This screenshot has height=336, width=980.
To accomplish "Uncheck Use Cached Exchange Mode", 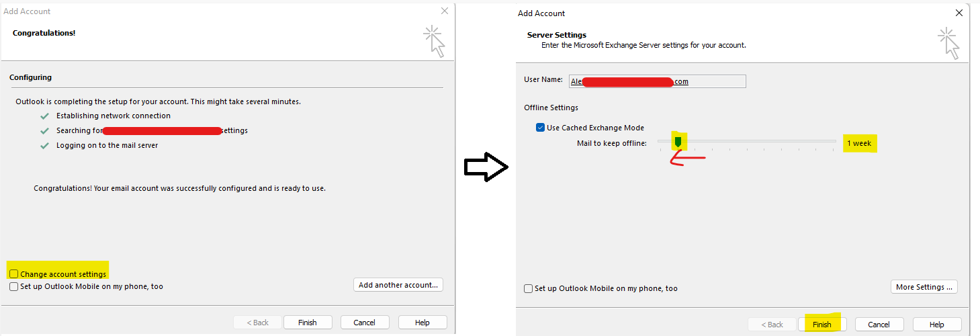I will 541,128.
